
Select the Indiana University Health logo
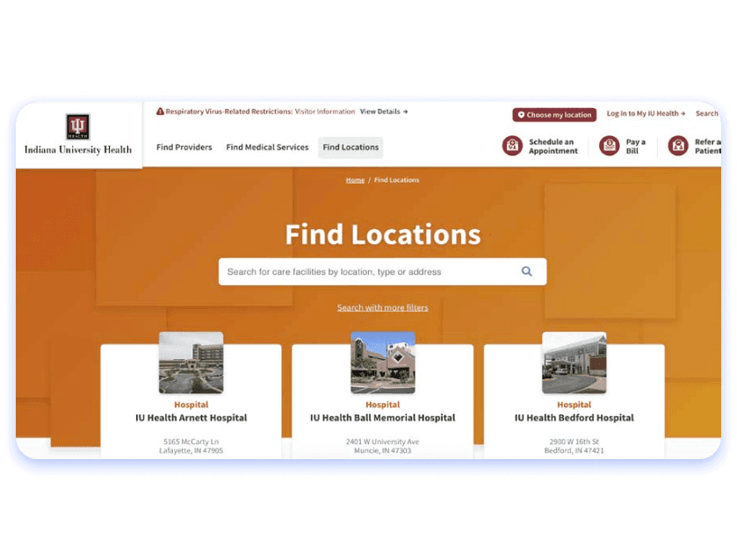pyautogui.click(x=79, y=135)
